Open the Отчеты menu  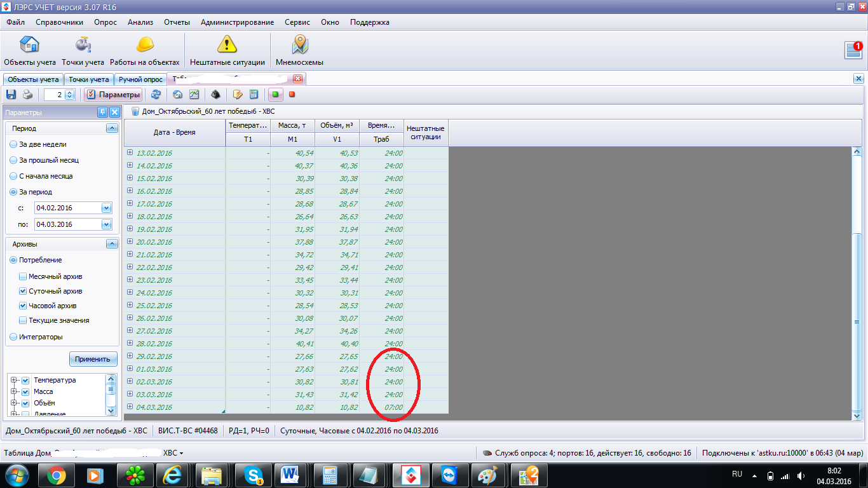(x=177, y=22)
